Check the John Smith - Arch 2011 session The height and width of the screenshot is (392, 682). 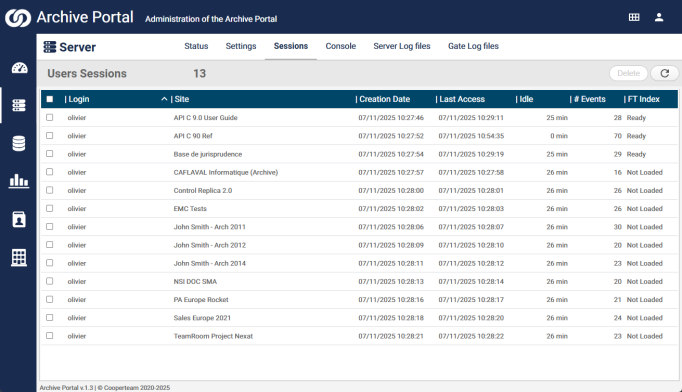(50, 227)
